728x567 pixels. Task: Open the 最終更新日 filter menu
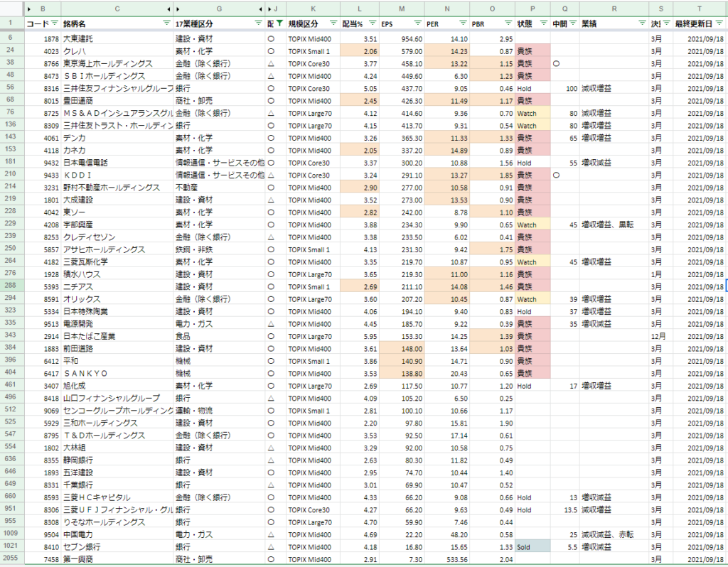click(x=719, y=23)
